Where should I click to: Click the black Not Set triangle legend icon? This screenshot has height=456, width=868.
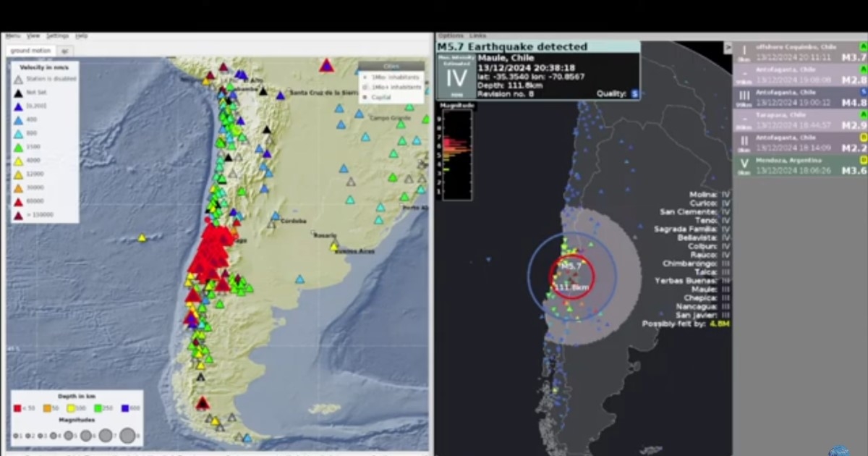(19, 93)
